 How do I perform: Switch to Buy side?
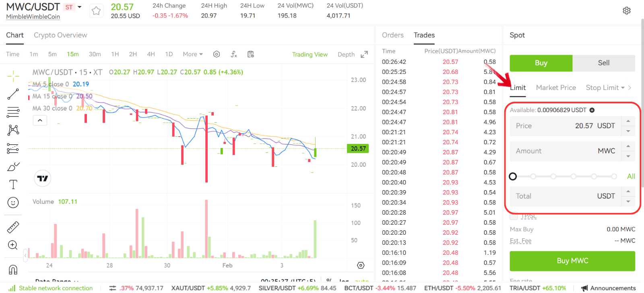[x=541, y=63]
